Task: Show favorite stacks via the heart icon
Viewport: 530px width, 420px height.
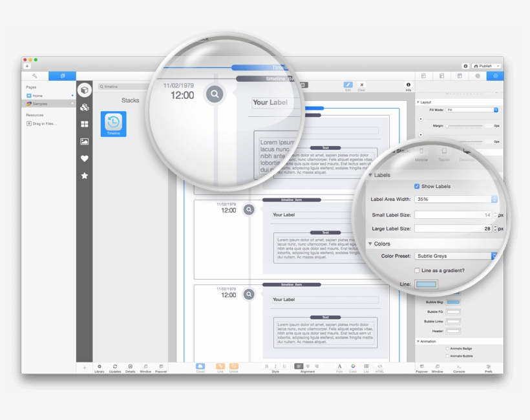Action: [x=84, y=158]
